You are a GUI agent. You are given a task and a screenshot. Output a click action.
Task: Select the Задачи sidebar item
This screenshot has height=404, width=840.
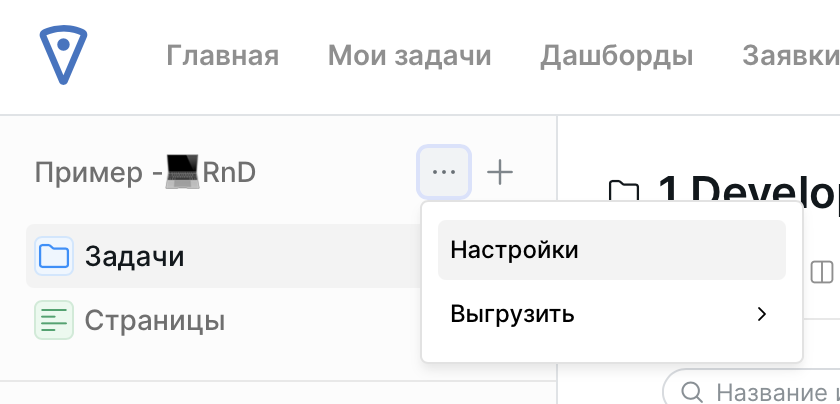pyautogui.click(x=134, y=256)
